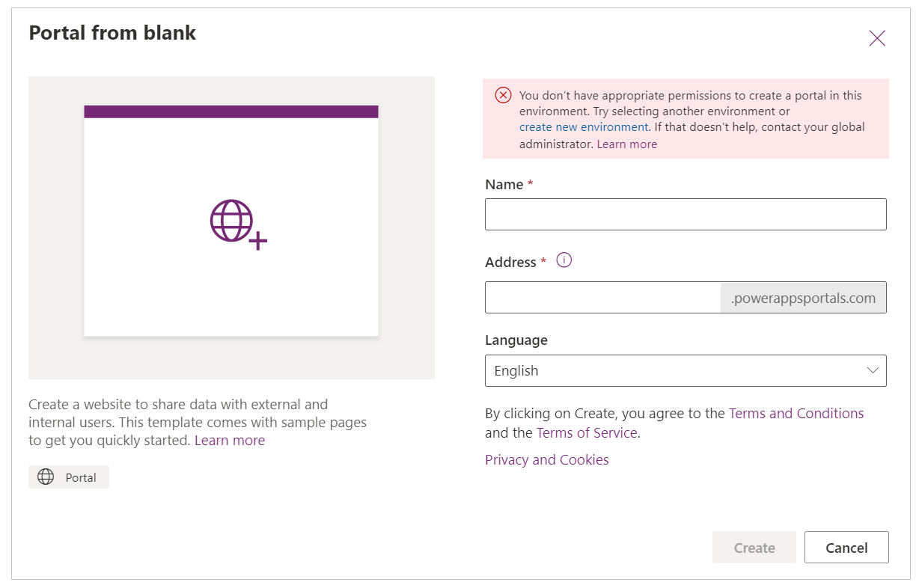
Task: Click the globe icon in Portal tag
Action: click(46, 477)
